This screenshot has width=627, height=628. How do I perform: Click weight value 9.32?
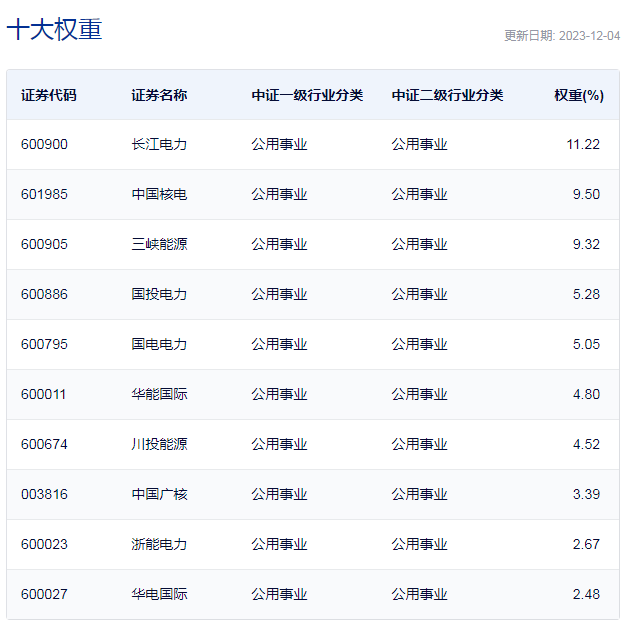pyautogui.click(x=587, y=244)
